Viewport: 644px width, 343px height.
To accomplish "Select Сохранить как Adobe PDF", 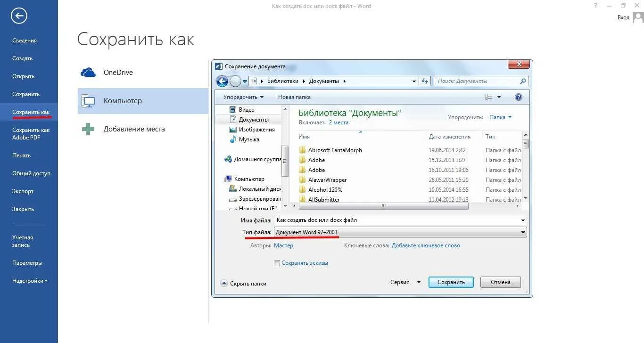I will pos(31,134).
